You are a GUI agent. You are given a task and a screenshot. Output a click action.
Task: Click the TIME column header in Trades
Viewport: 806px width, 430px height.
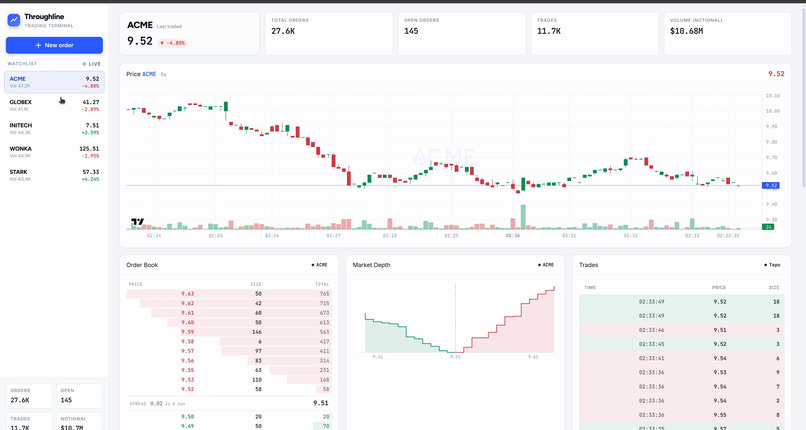coord(590,288)
